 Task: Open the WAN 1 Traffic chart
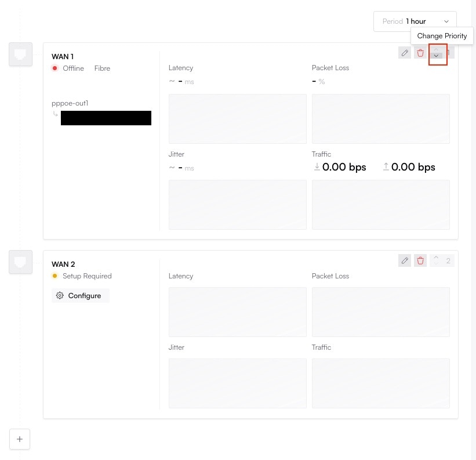point(381,205)
